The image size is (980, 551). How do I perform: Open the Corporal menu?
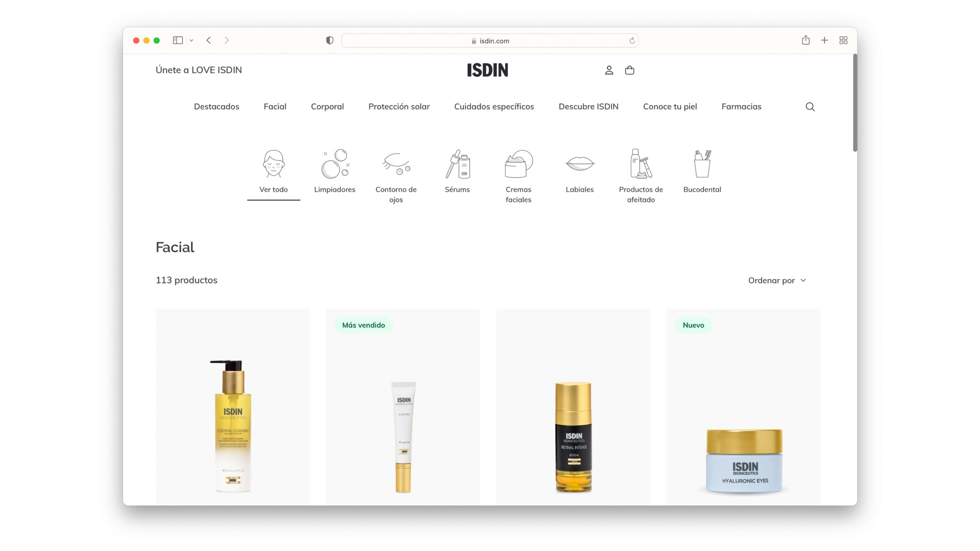pos(327,107)
